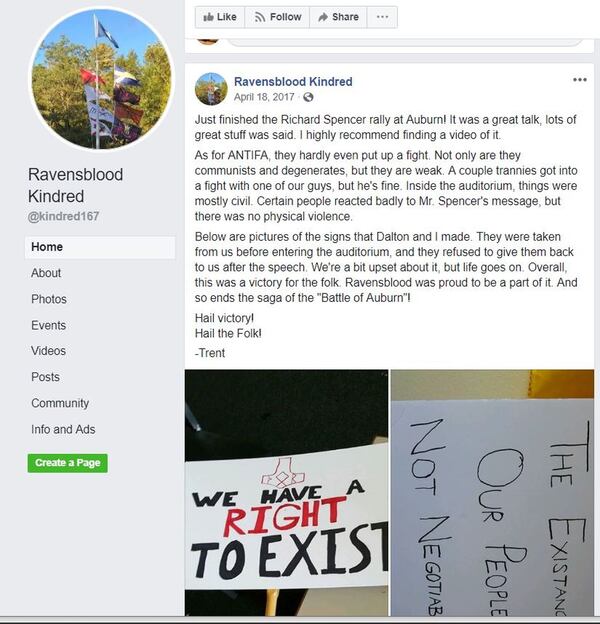Follow the Ravensblood Kindred page

click(x=277, y=17)
